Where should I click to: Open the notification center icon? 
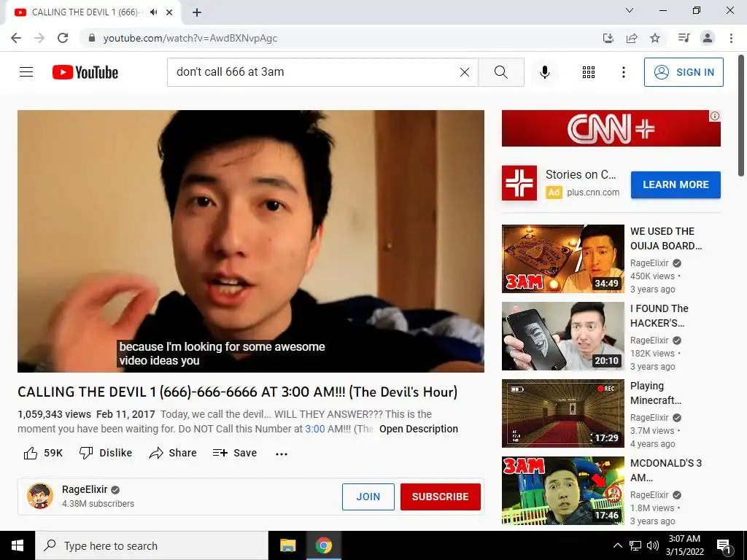tap(723, 545)
